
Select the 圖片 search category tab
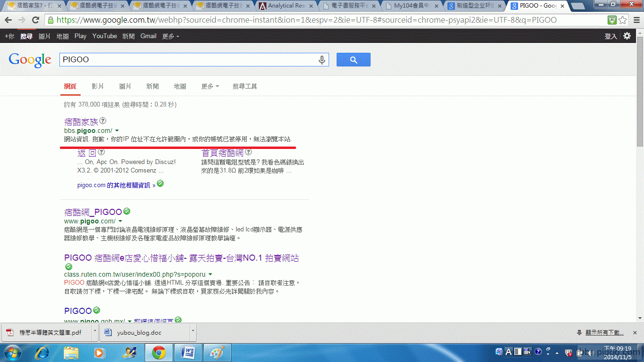point(125,86)
